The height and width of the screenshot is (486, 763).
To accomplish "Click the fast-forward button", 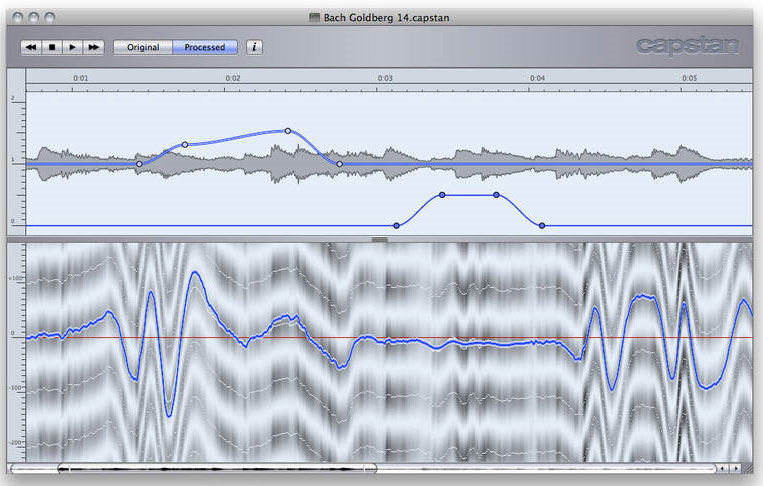I will point(93,47).
